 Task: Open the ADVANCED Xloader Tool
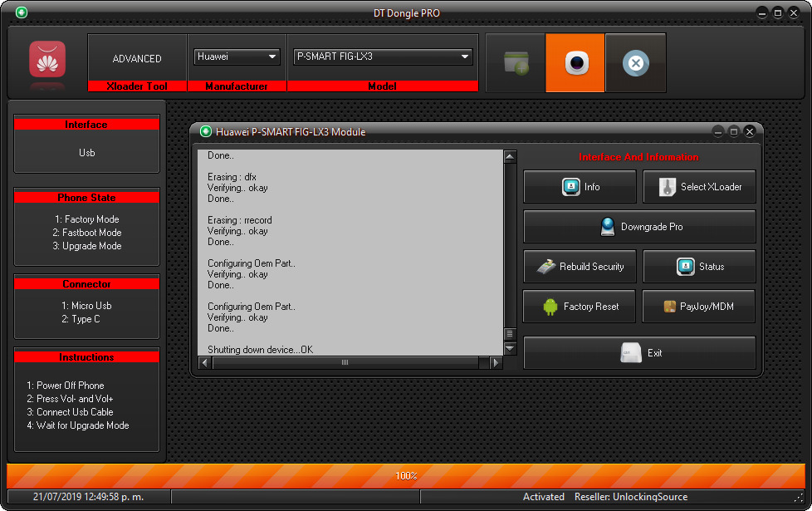point(137,58)
